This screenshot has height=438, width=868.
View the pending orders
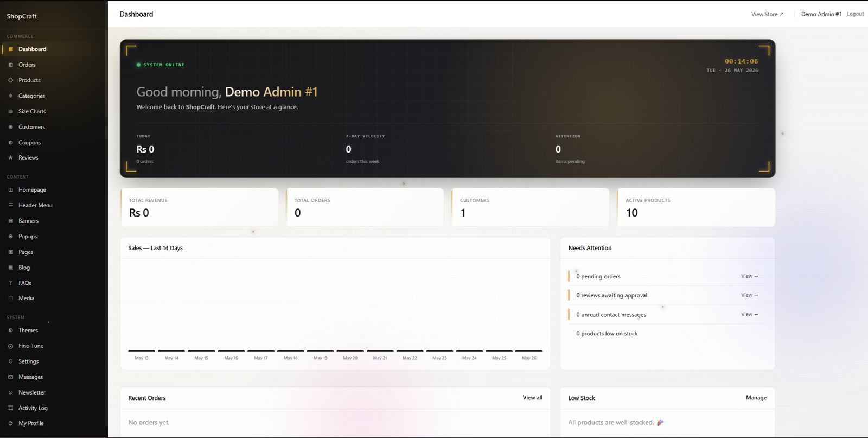(750, 276)
